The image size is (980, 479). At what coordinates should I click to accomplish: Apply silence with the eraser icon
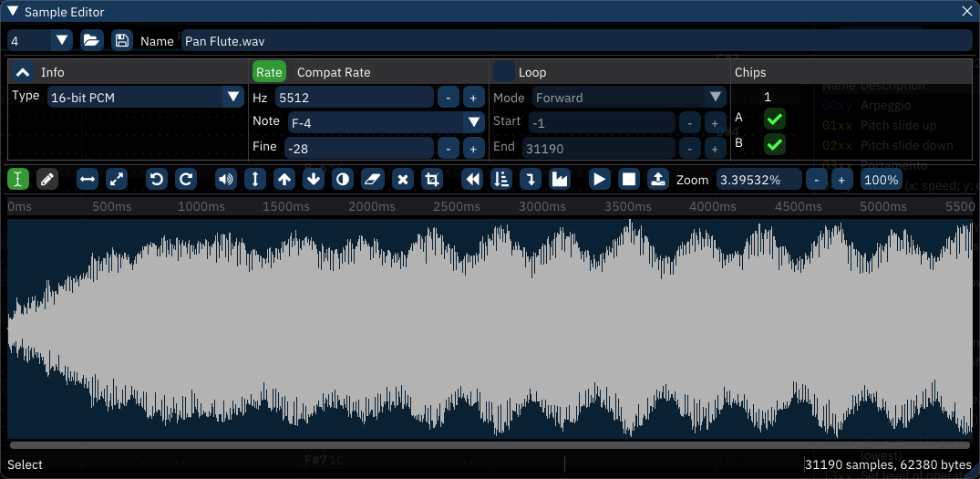(372, 180)
